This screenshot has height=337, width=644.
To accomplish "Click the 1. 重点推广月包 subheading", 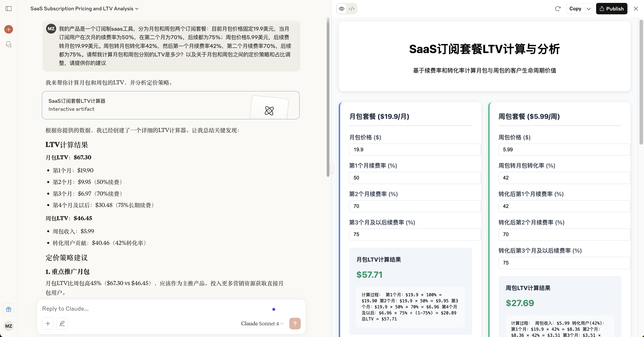I will coord(67,272).
